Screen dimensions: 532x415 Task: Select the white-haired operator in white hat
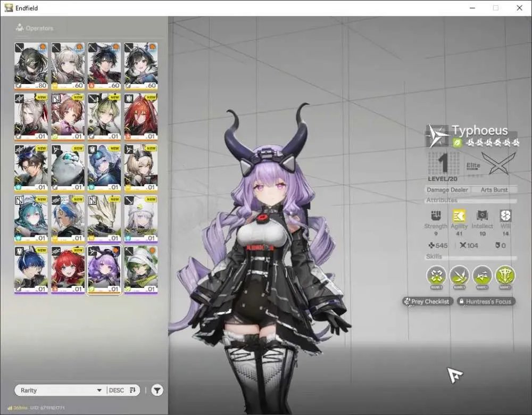tap(141, 219)
